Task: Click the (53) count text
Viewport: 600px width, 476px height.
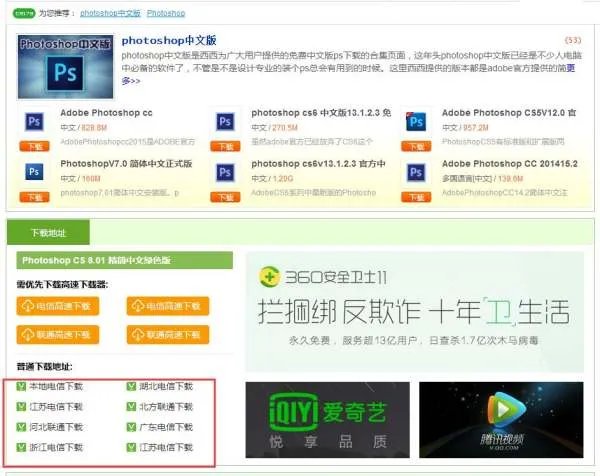Action: (573, 40)
